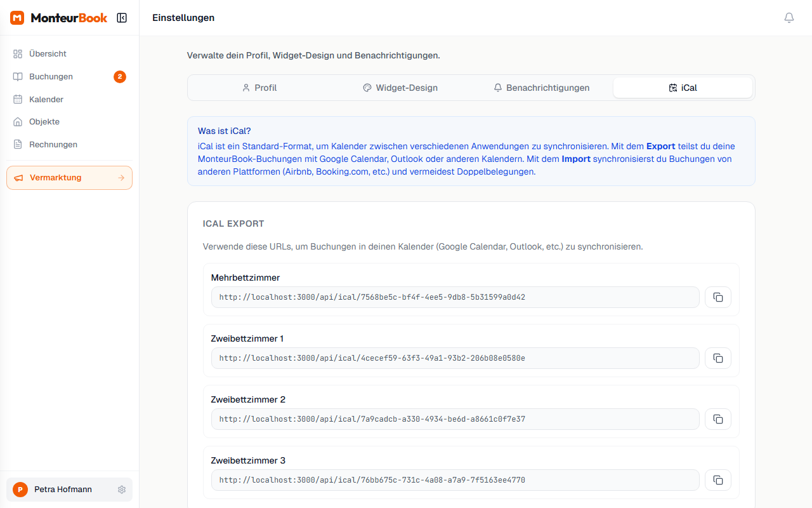Open Petra Hofmann user profile

62,490
